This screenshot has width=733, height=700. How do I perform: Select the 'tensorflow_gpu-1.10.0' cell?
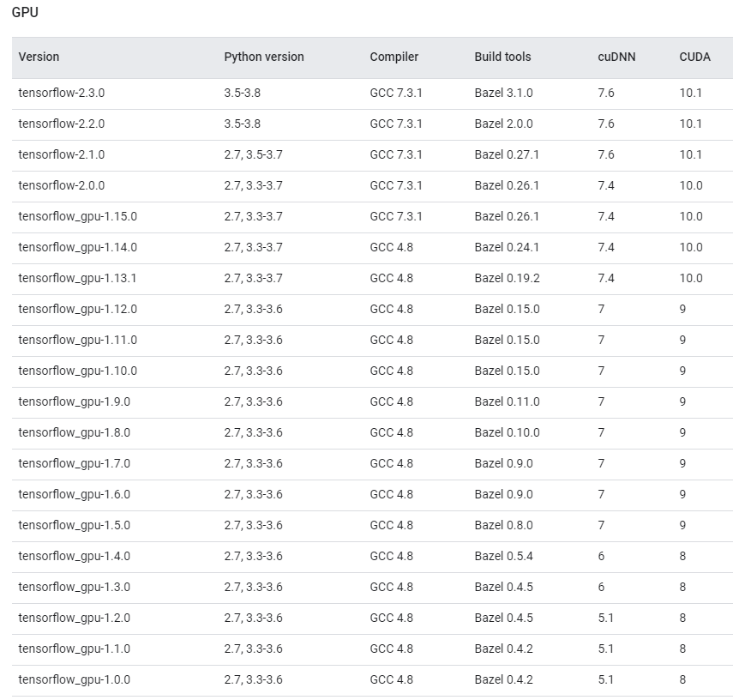pyautogui.click(x=78, y=371)
